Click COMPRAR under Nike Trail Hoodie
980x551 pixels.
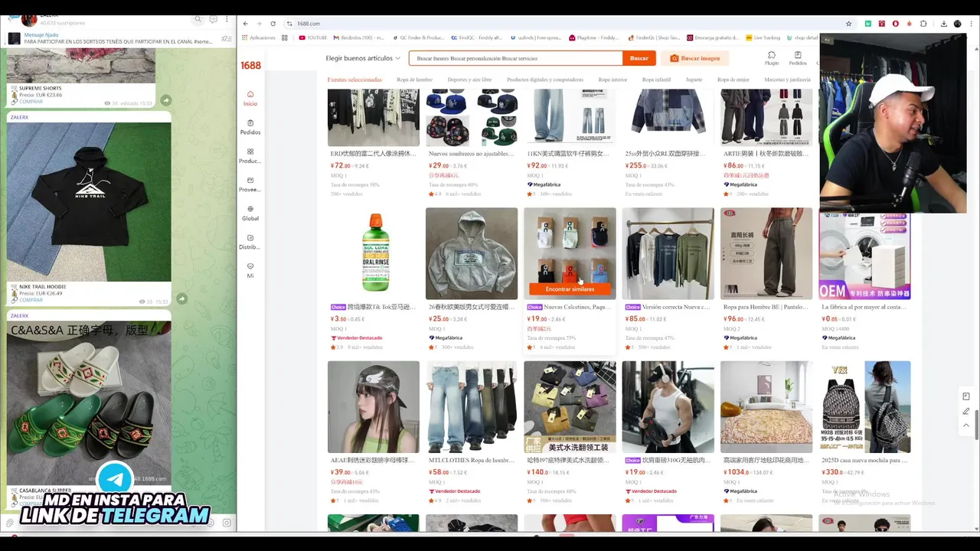click(x=31, y=299)
